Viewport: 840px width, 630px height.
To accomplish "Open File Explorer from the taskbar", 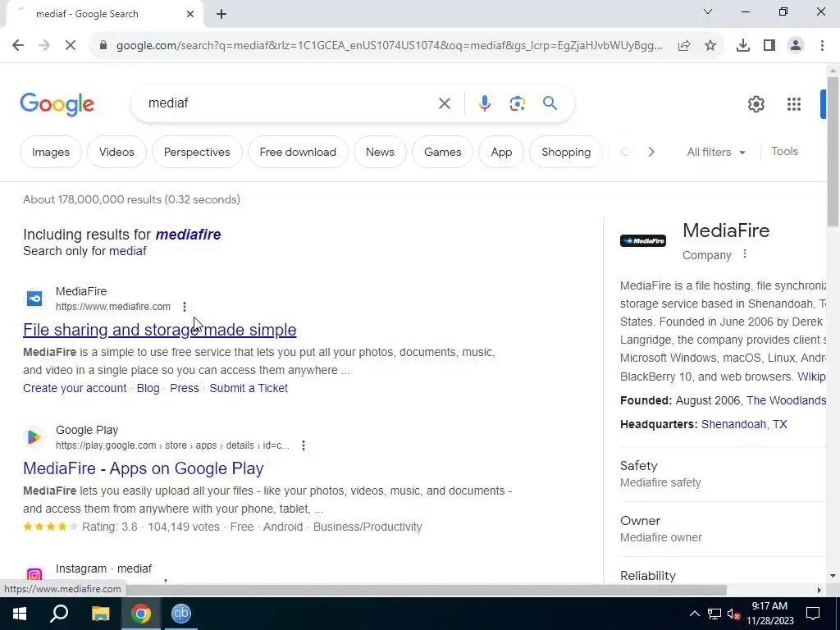I will pyautogui.click(x=100, y=614).
